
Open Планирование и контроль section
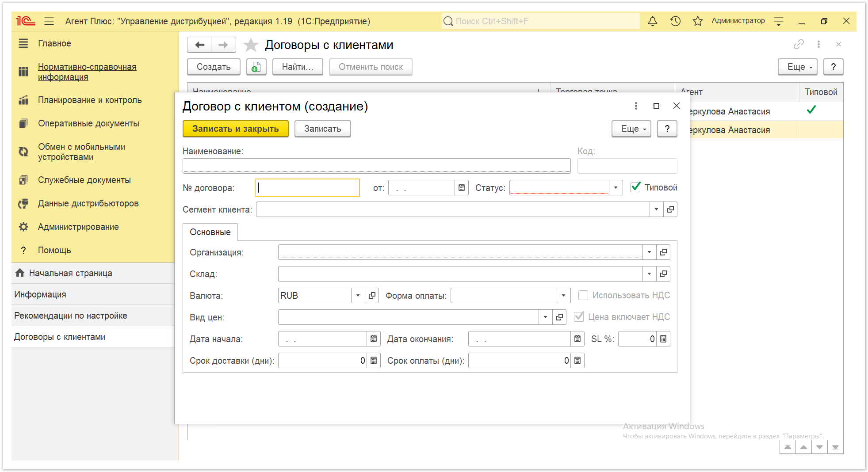(90, 100)
